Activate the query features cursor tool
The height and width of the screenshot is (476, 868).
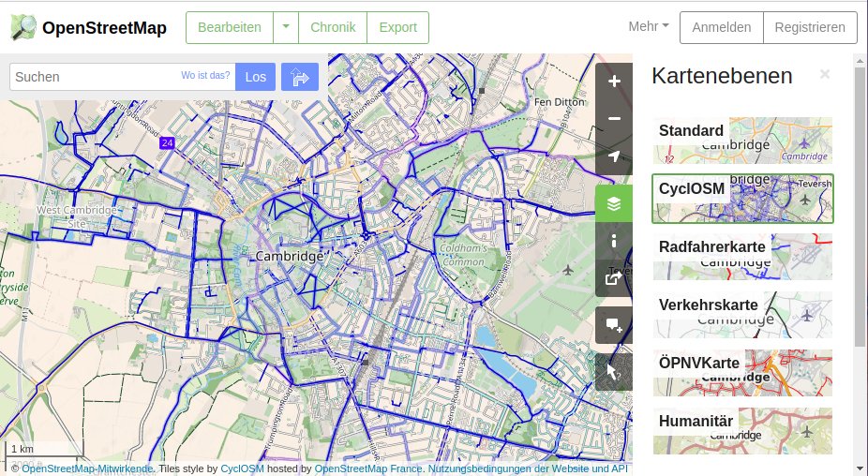614,373
